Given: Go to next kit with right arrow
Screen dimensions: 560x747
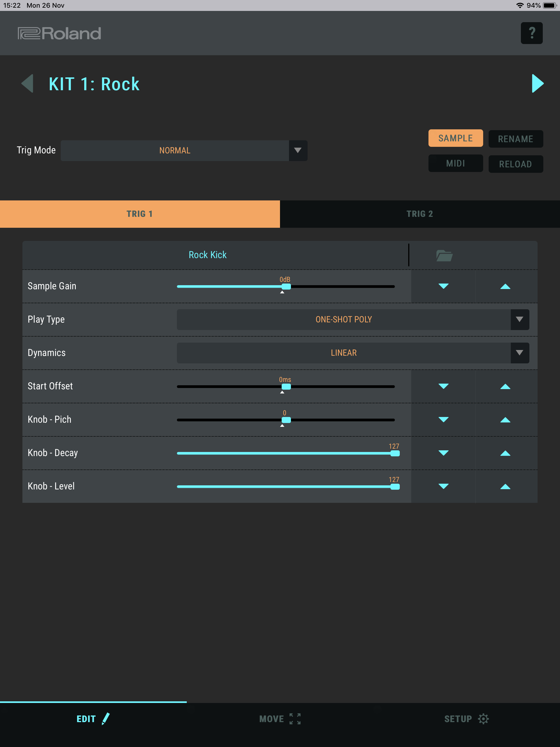Looking at the screenshot, I should [x=537, y=83].
